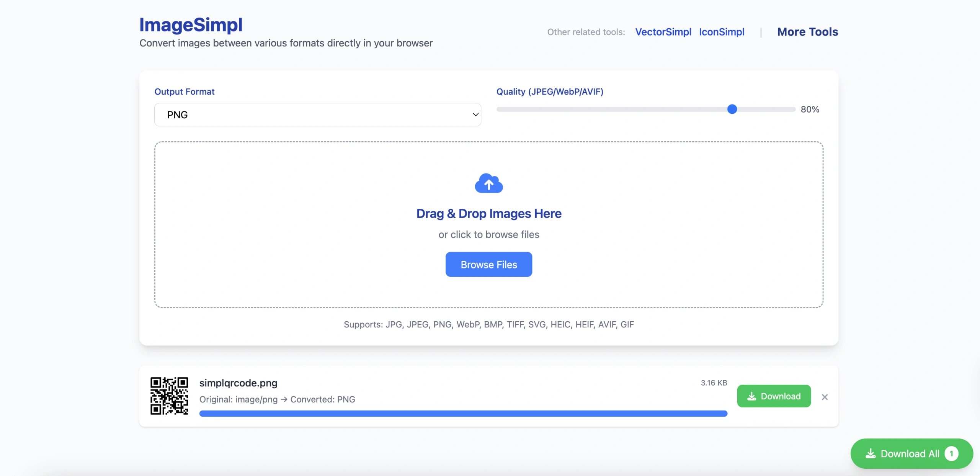This screenshot has height=476, width=980.
Task: Remove simplqrcode.png with the X icon
Action: click(825, 397)
